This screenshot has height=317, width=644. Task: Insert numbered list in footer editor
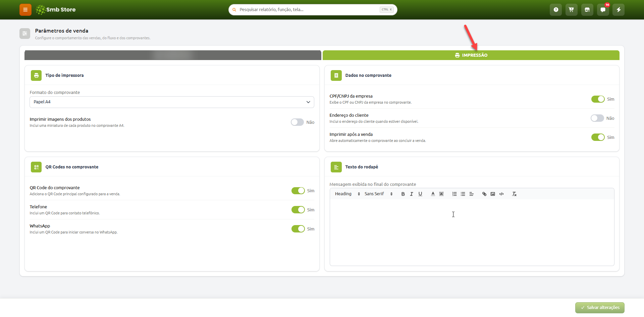[x=454, y=194]
